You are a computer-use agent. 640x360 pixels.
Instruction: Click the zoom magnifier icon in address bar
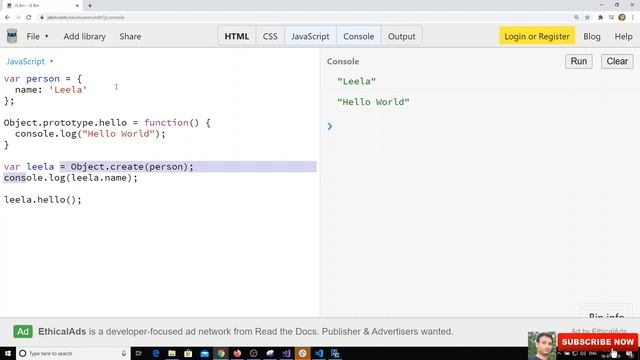click(x=576, y=17)
